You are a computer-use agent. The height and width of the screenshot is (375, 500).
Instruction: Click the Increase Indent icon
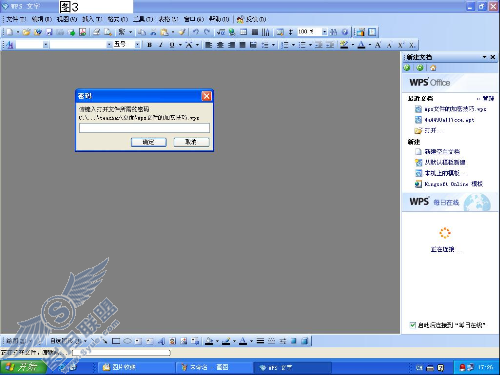point(330,45)
